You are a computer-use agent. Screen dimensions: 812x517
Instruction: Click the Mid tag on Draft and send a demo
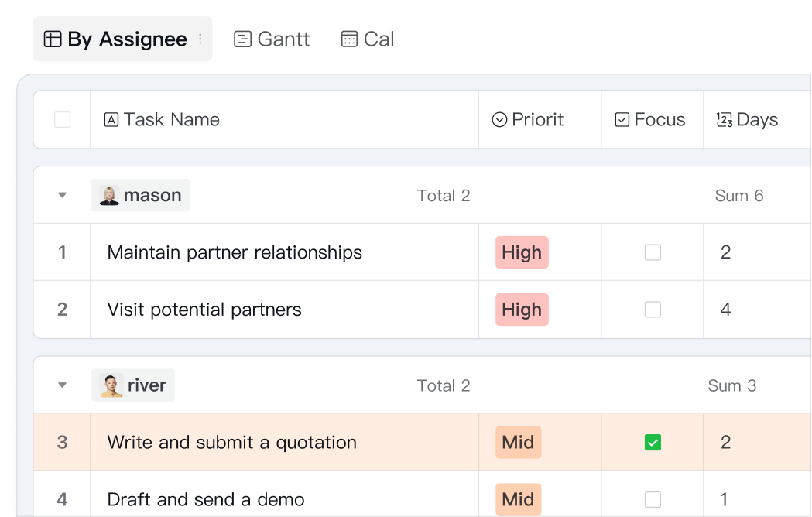click(x=518, y=499)
